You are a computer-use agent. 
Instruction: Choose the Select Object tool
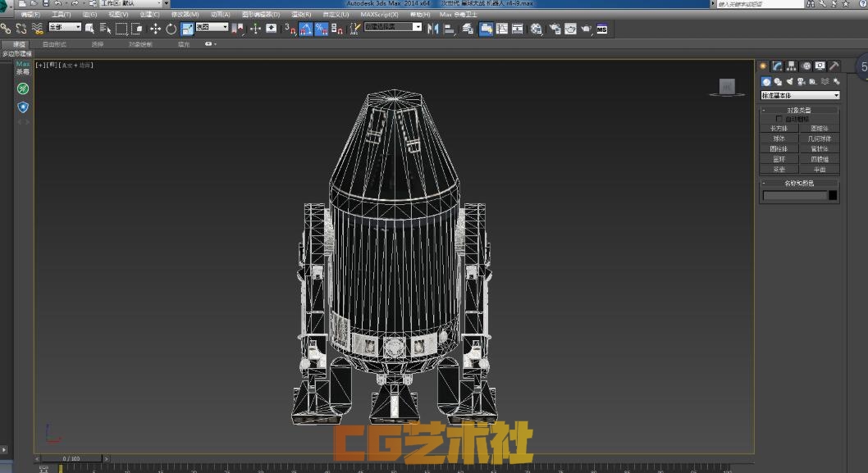(x=89, y=29)
